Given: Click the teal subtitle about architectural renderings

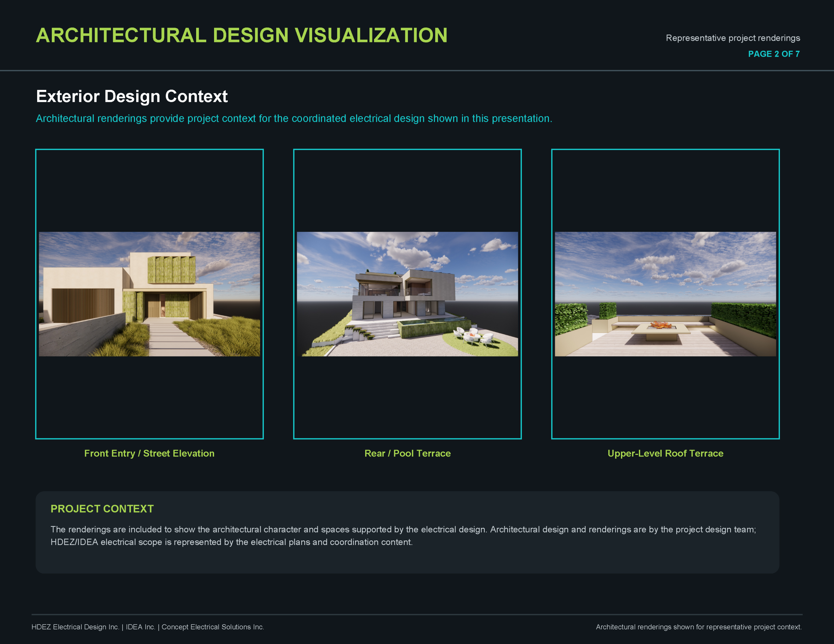Looking at the screenshot, I should coord(294,118).
